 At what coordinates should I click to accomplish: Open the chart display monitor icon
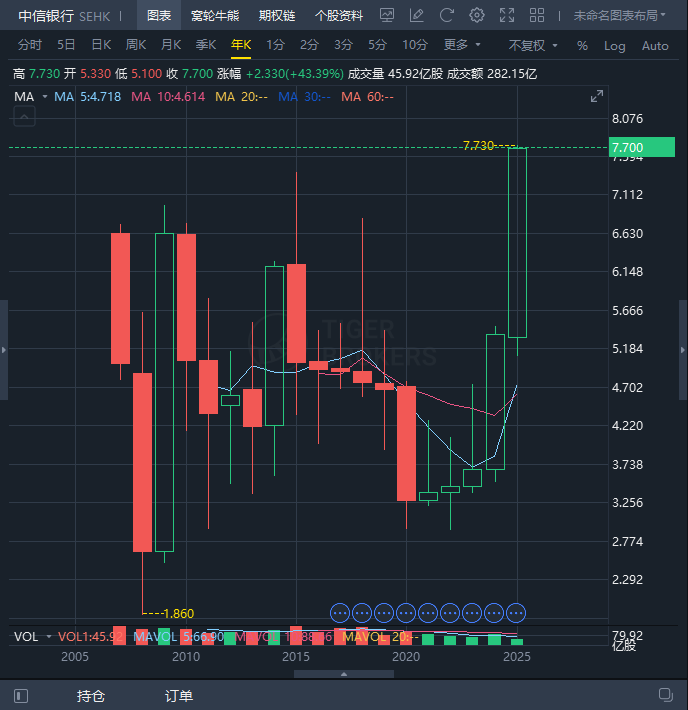[387, 15]
